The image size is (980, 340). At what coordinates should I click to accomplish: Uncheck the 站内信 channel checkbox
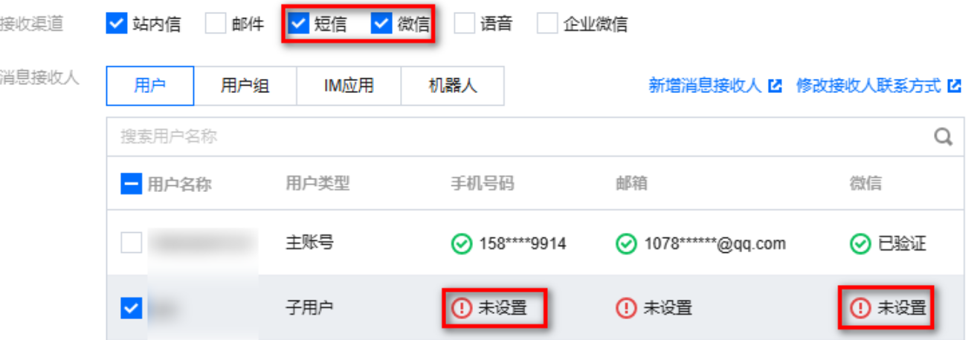pos(117,24)
